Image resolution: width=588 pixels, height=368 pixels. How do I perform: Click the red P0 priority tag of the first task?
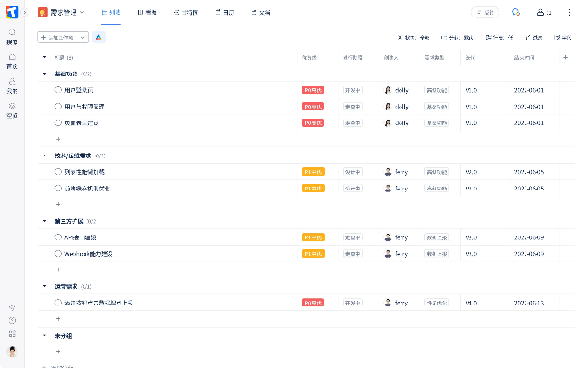(313, 90)
